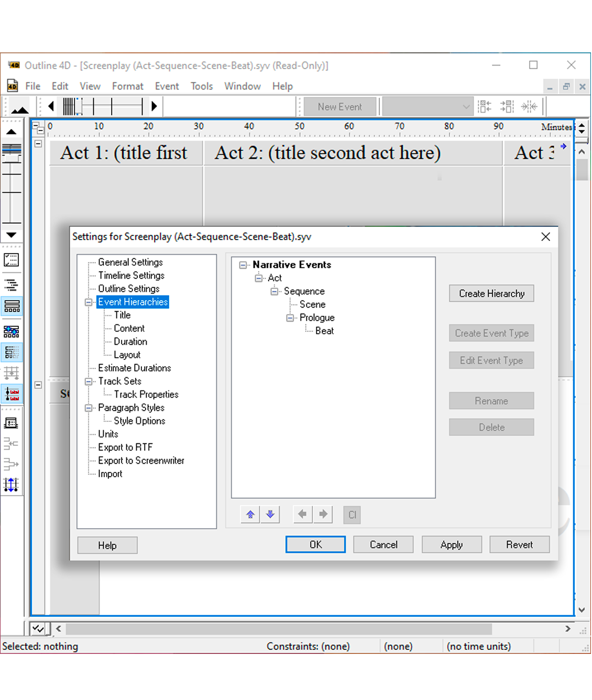Open the Format menu
The width and height of the screenshot is (592, 700).
[127, 86]
